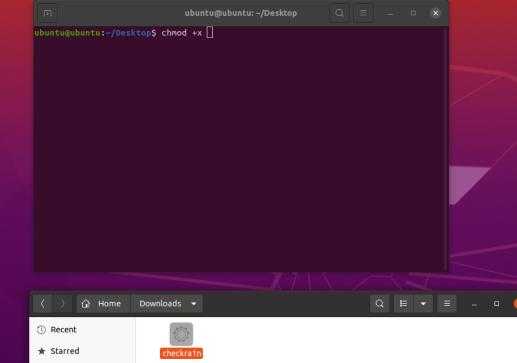Navigate to Home in path bar

pos(109,304)
